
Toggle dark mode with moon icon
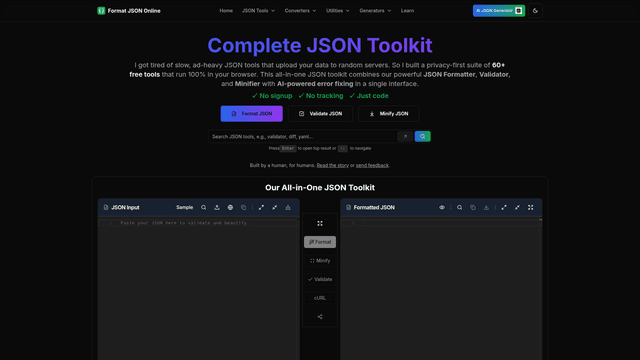[x=535, y=11]
